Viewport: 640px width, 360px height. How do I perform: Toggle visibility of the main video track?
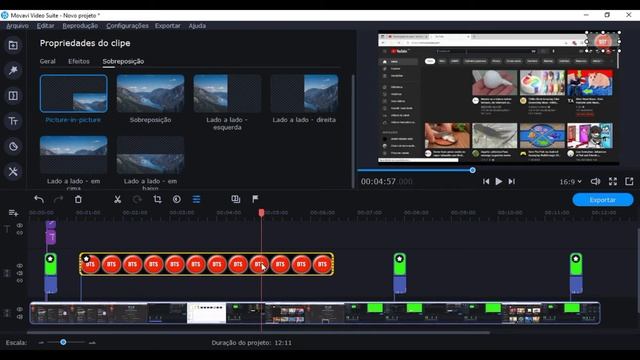coord(20,309)
